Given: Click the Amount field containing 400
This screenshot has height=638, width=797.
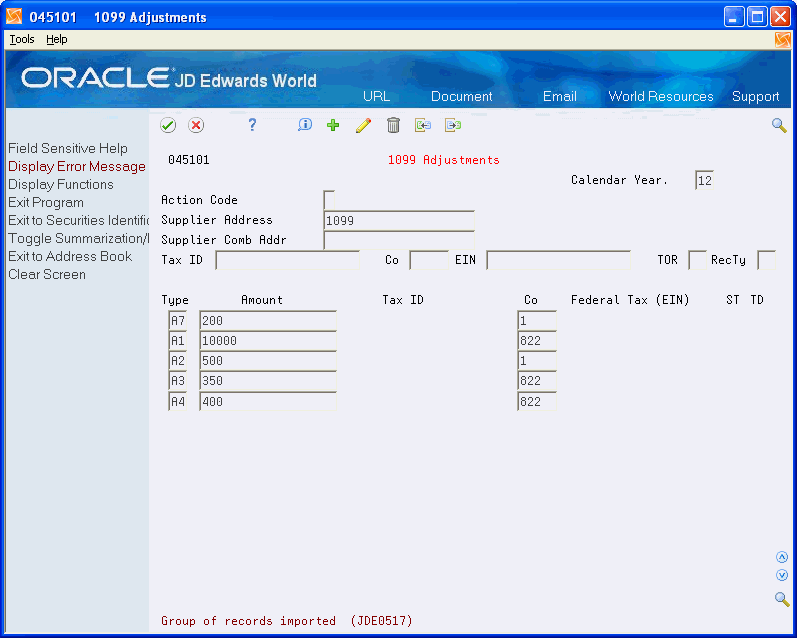Looking at the screenshot, I should pos(268,402).
